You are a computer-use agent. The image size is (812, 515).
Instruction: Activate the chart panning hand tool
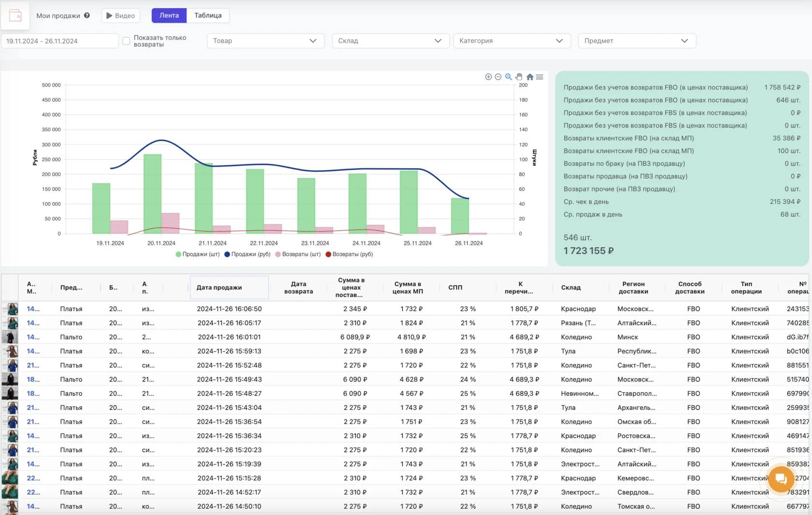[519, 77]
